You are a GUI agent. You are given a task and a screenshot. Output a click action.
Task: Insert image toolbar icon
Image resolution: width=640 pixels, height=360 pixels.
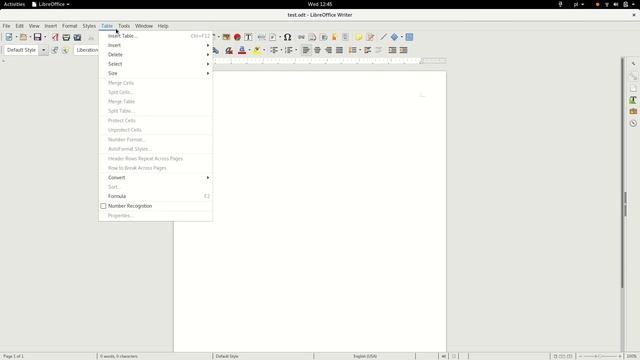[226, 37]
